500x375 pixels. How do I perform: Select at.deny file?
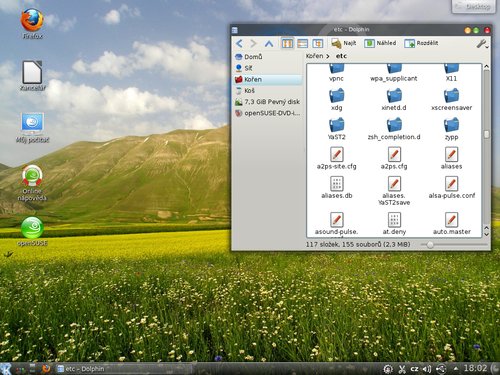394,224
